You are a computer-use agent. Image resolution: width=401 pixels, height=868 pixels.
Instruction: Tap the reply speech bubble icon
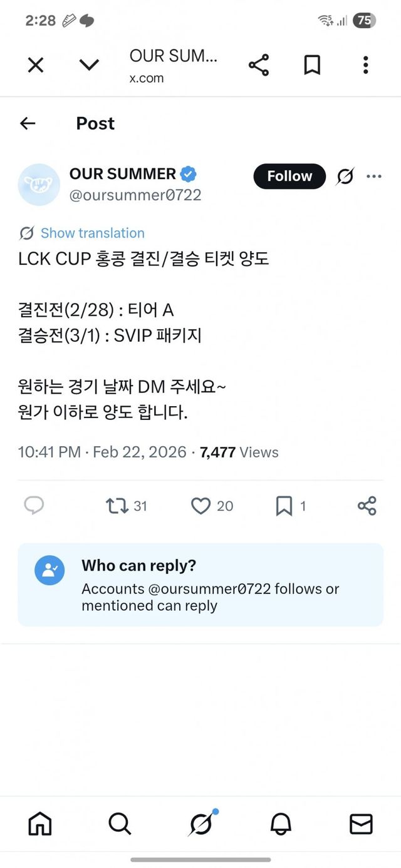click(x=34, y=506)
